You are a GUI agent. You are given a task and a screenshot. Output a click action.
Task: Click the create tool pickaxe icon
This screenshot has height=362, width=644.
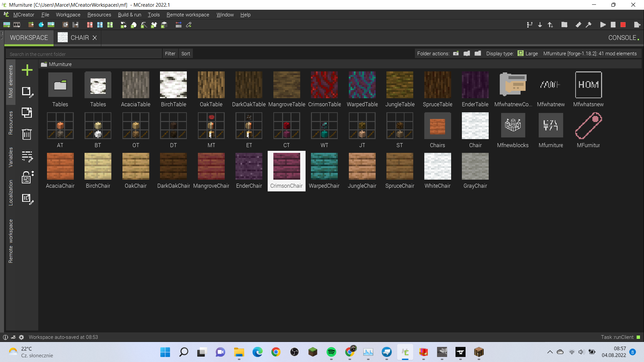tap(144, 25)
